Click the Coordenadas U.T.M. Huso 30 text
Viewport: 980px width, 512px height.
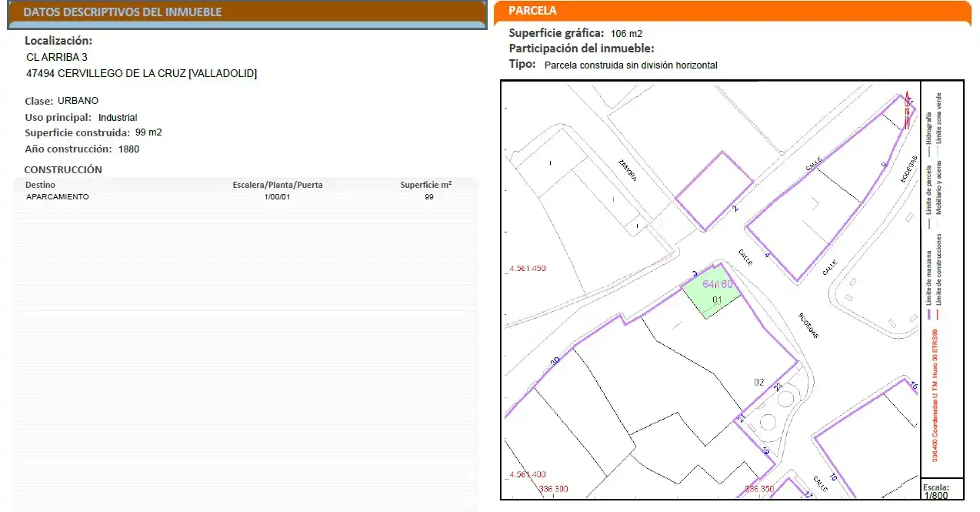pos(935,394)
